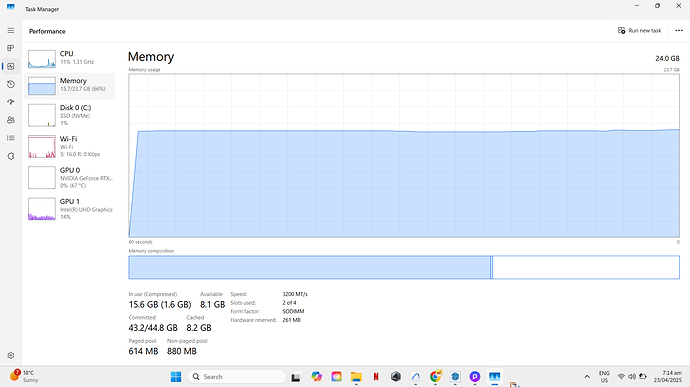Click the Slots used value 2 of 4
Viewport: 690px width, 387px height.
click(x=289, y=303)
